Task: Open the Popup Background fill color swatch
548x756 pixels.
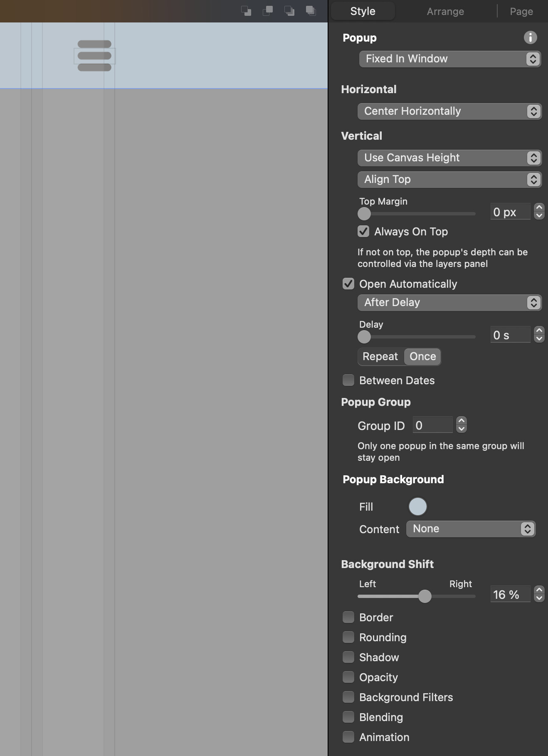Action: [418, 506]
